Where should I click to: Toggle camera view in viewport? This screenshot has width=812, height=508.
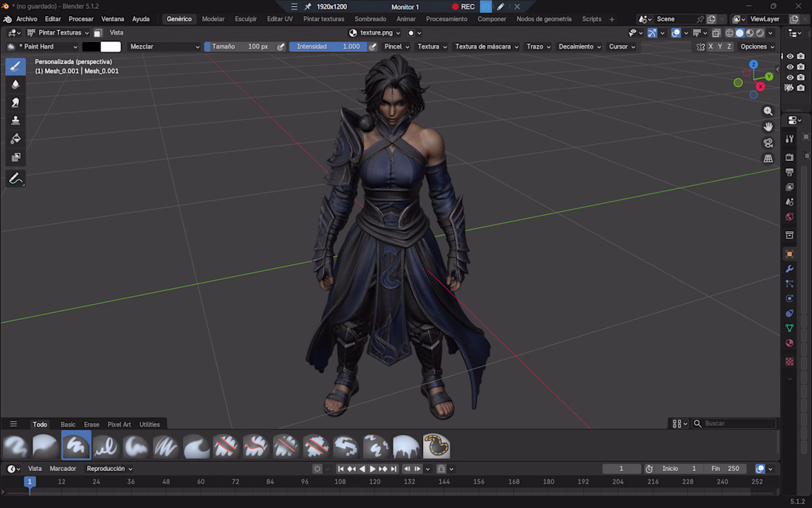click(x=768, y=143)
